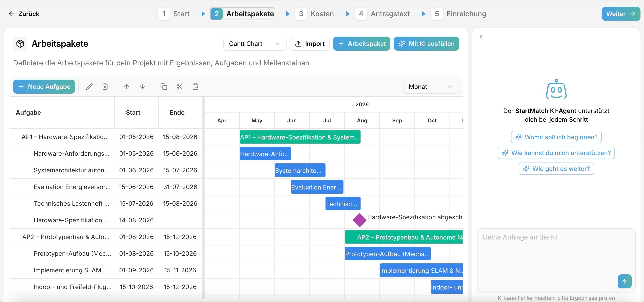Click the Indoor- und Gantt bar
Viewport: 644px width, 302px height.
(446, 287)
